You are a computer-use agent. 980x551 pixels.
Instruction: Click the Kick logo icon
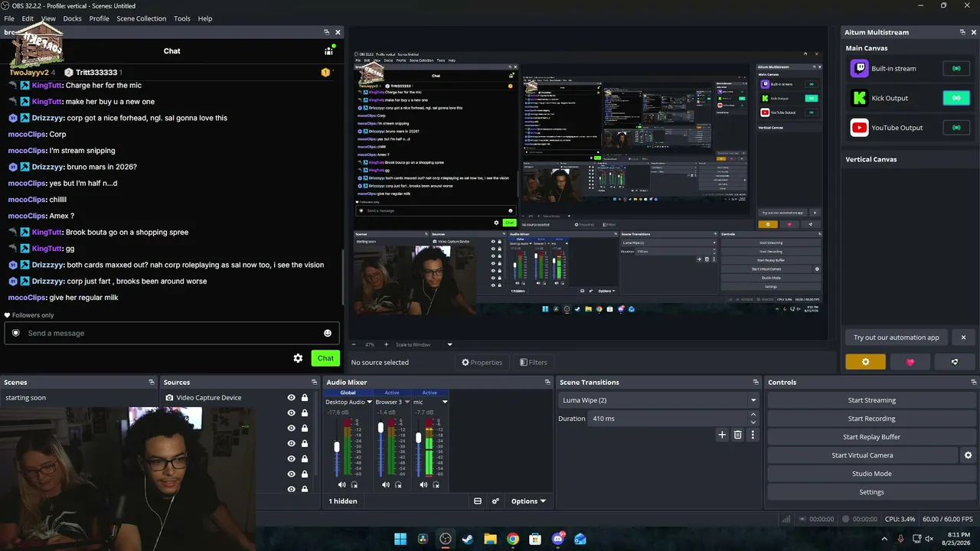[859, 98]
